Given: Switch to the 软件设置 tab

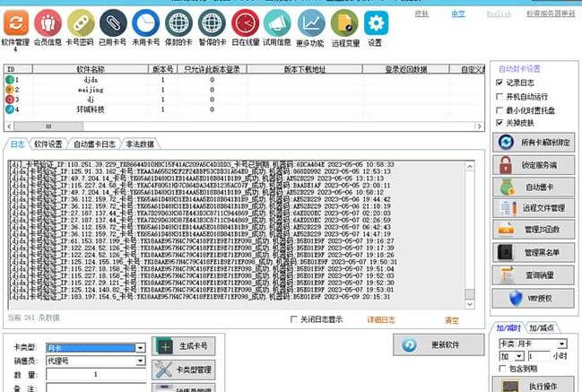Looking at the screenshot, I should click(48, 144).
